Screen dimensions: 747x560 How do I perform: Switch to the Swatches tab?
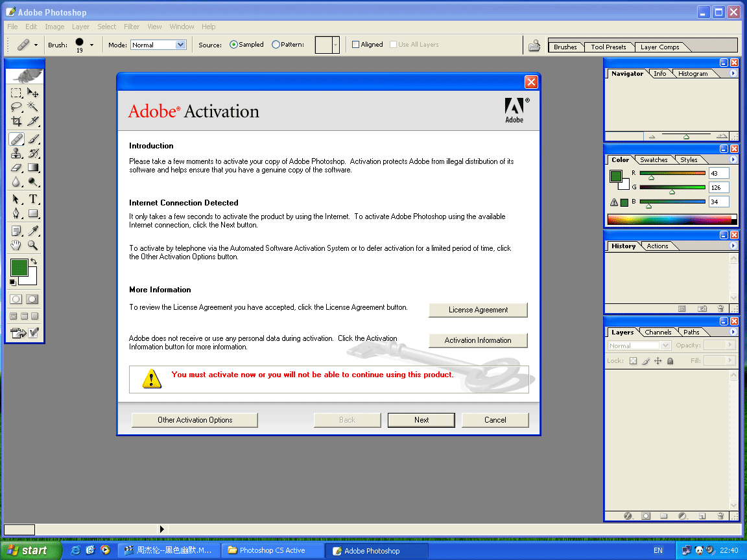click(x=654, y=160)
